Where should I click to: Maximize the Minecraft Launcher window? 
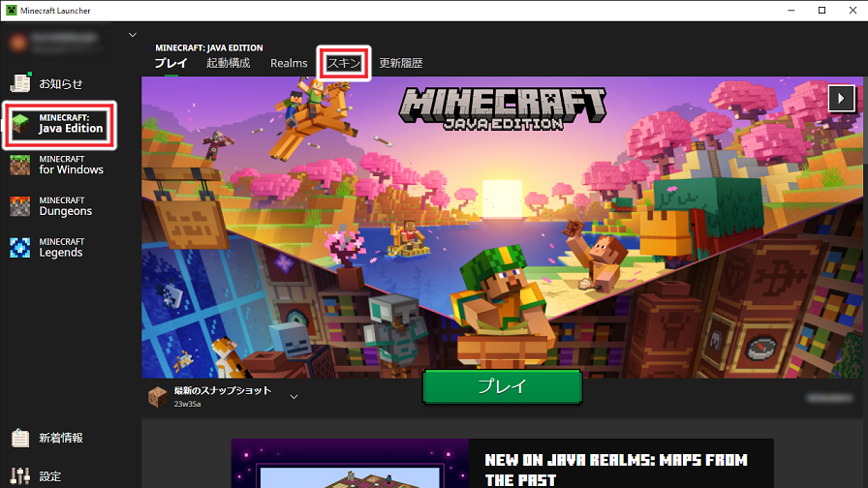[822, 10]
